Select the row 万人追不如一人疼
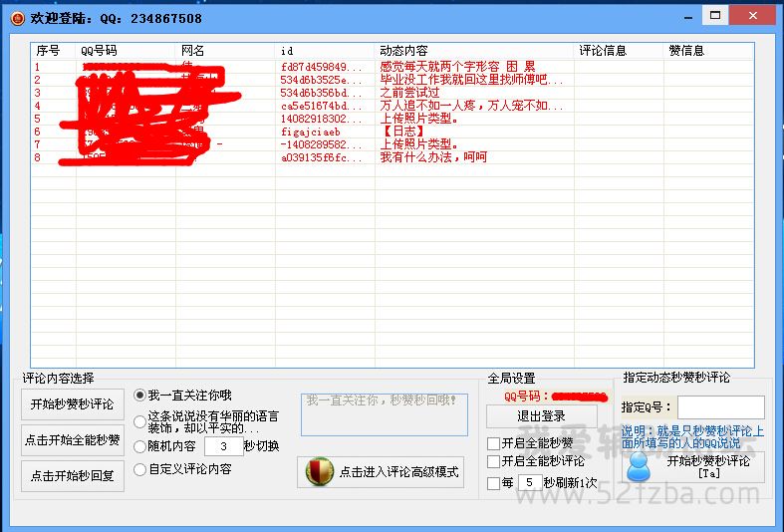 point(392,106)
